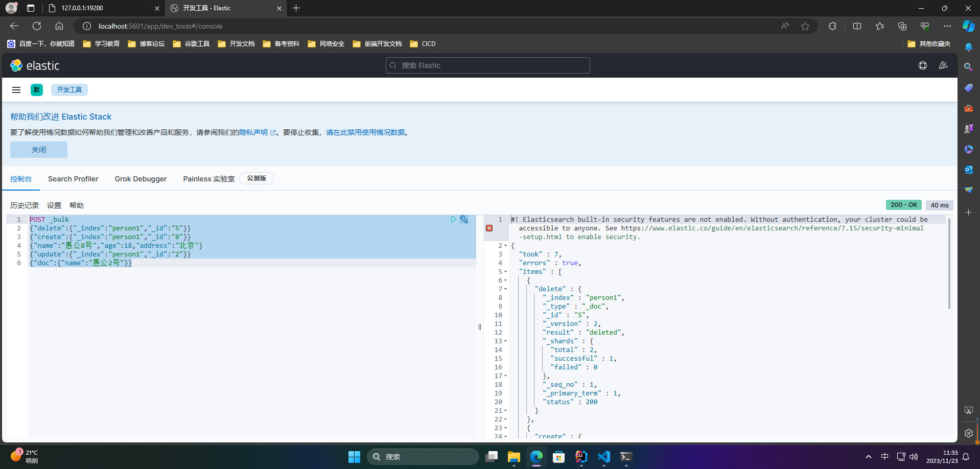
Task: Open browser extensions icon
Action: click(832, 26)
